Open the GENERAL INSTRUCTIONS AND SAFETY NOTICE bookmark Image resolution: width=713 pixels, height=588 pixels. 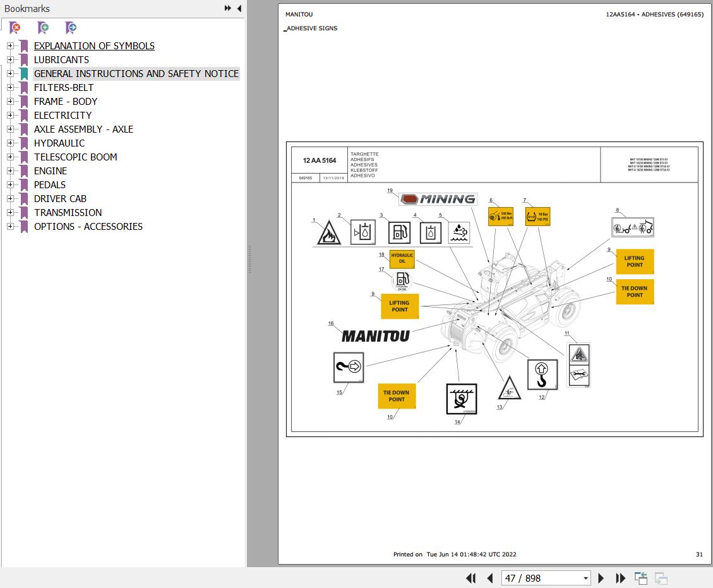(x=136, y=74)
